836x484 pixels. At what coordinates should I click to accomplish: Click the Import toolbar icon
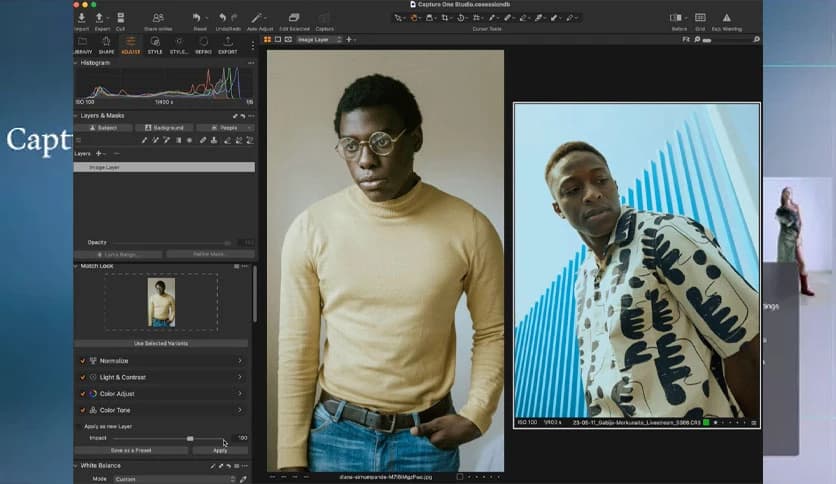(82, 18)
